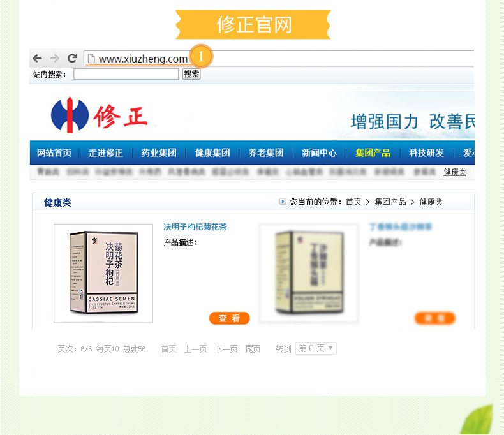Open the 养老集团 menu item
504x435 pixels.
(x=266, y=152)
